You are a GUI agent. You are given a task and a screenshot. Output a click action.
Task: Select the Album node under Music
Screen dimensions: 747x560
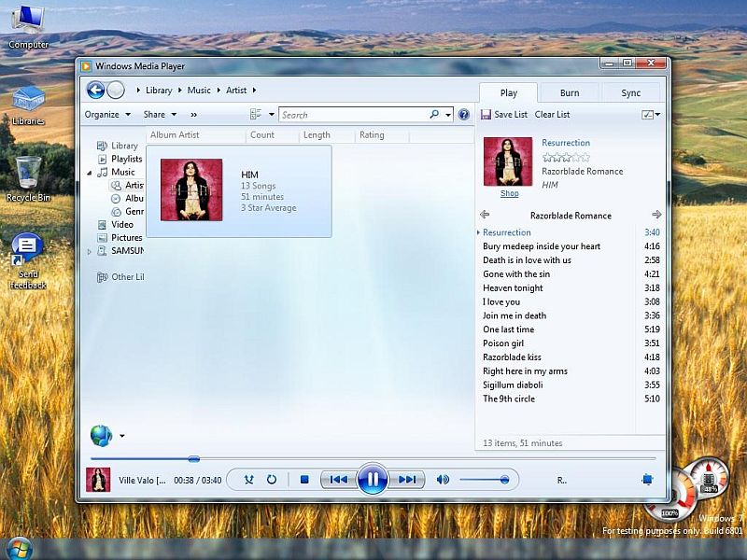[127, 198]
